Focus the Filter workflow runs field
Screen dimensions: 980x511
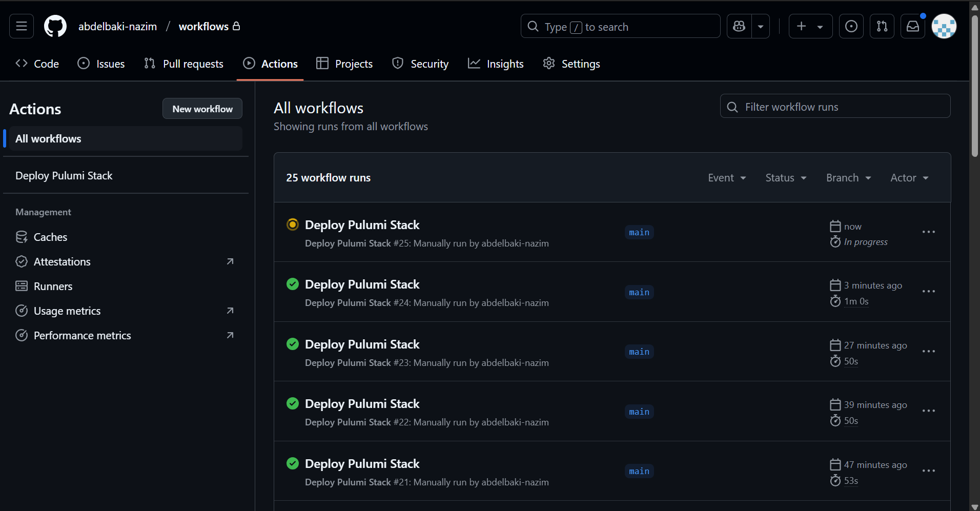(x=835, y=106)
